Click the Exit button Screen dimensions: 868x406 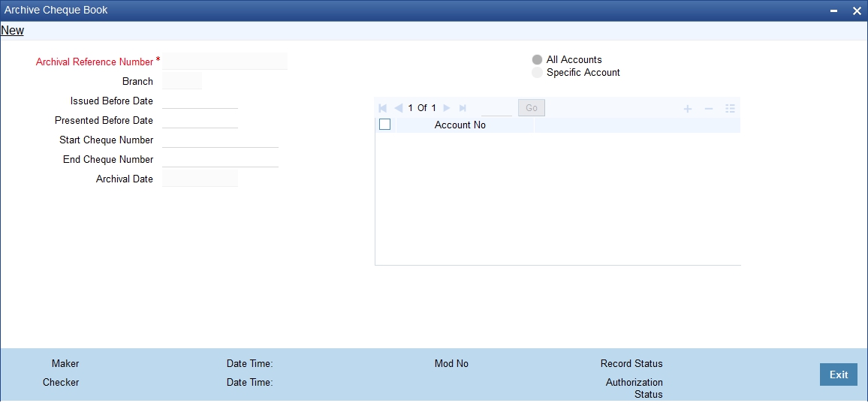(839, 374)
